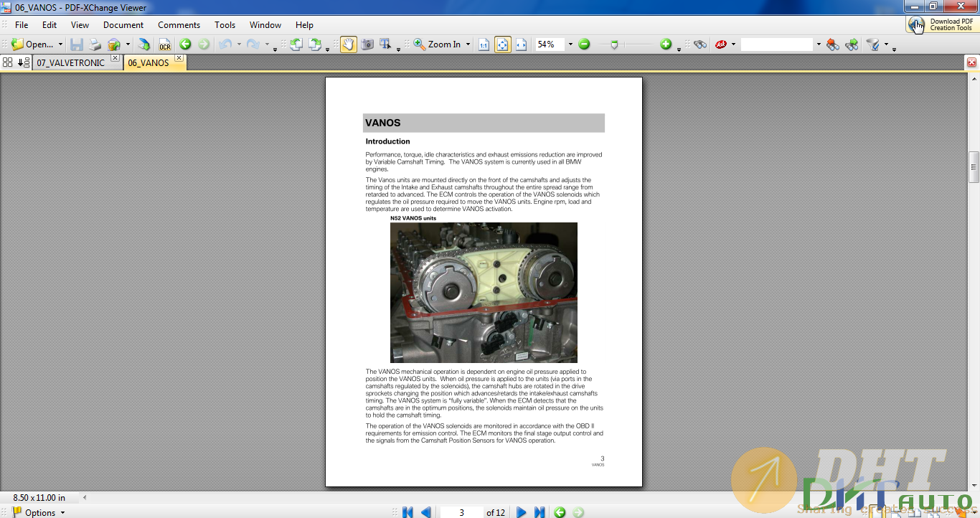
Task: Open the View menu
Action: (x=80, y=24)
